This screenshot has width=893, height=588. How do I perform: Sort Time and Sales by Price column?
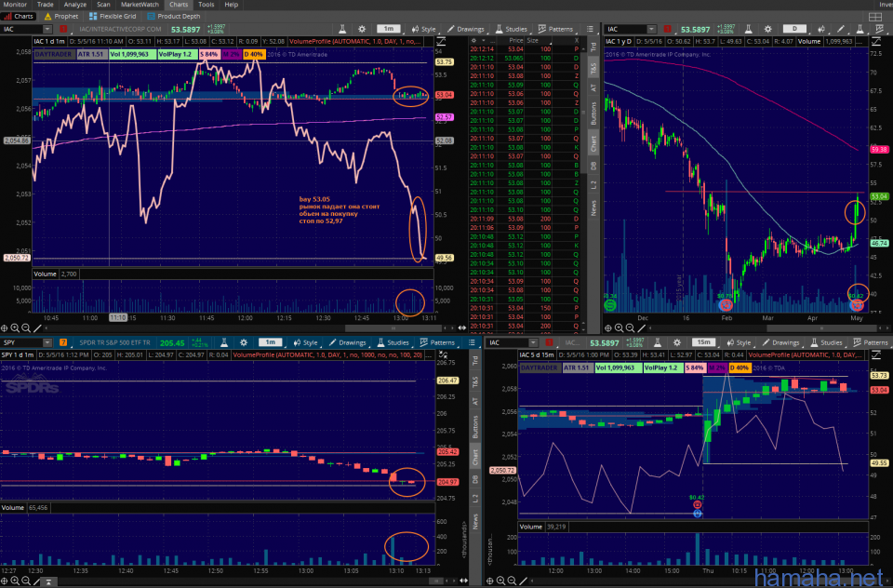[515, 41]
